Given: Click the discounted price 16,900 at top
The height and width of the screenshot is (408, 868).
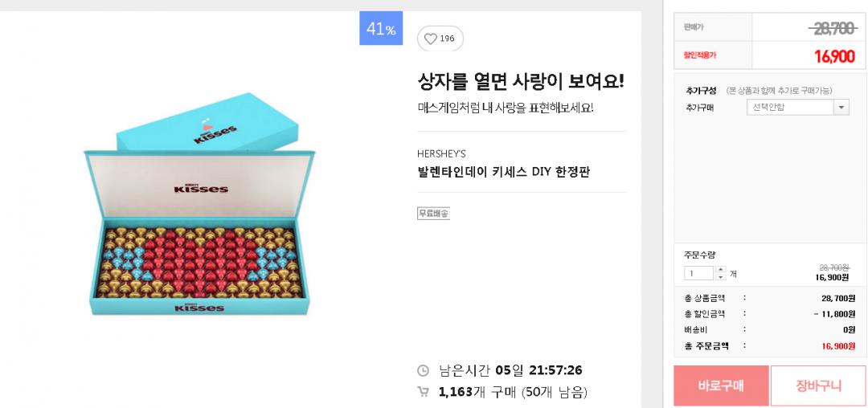Looking at the screenshot, I should coord(834,56).
